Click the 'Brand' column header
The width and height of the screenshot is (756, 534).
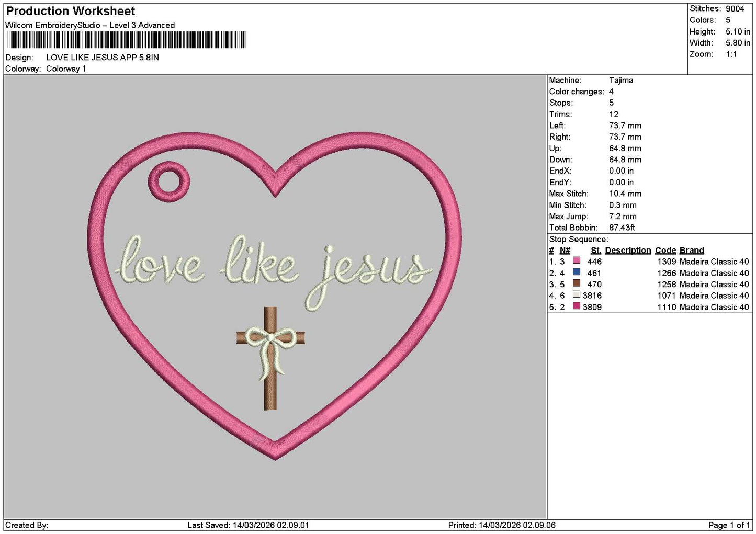(692, 251)
